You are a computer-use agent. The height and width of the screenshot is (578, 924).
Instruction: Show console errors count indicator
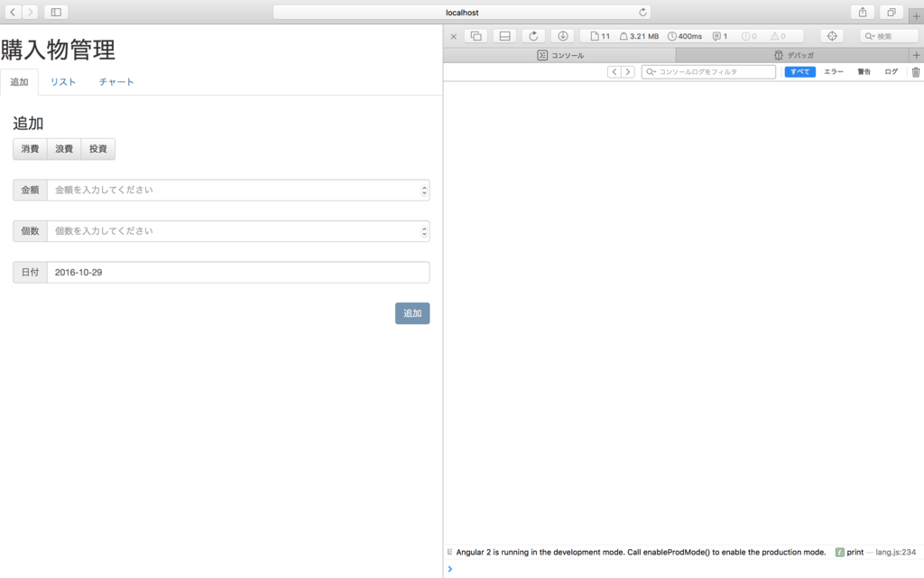pos(749,36)
